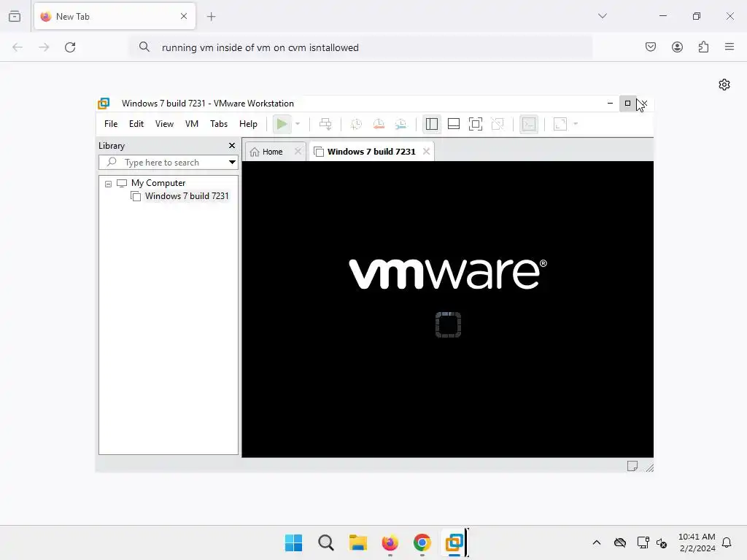
Task: Click the network tray icon
Action: click(643, 542)
